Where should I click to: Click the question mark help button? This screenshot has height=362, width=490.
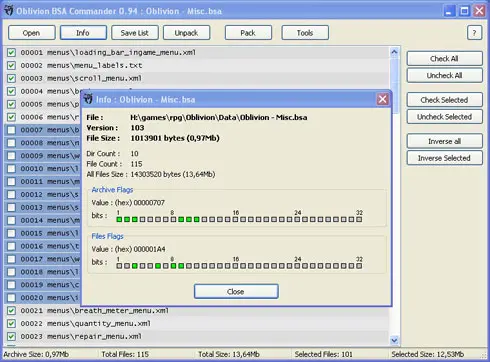tap(474, 33)
